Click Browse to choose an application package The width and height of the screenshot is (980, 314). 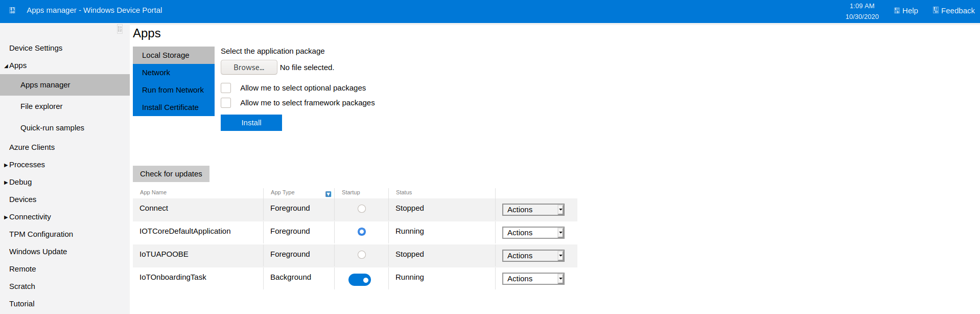(249, 68)
